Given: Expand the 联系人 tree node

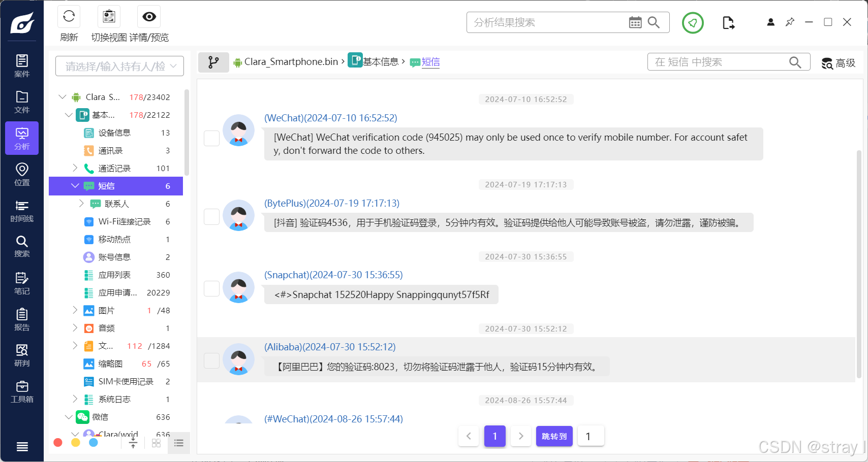Looking at the screenshot, I should 81,203.
